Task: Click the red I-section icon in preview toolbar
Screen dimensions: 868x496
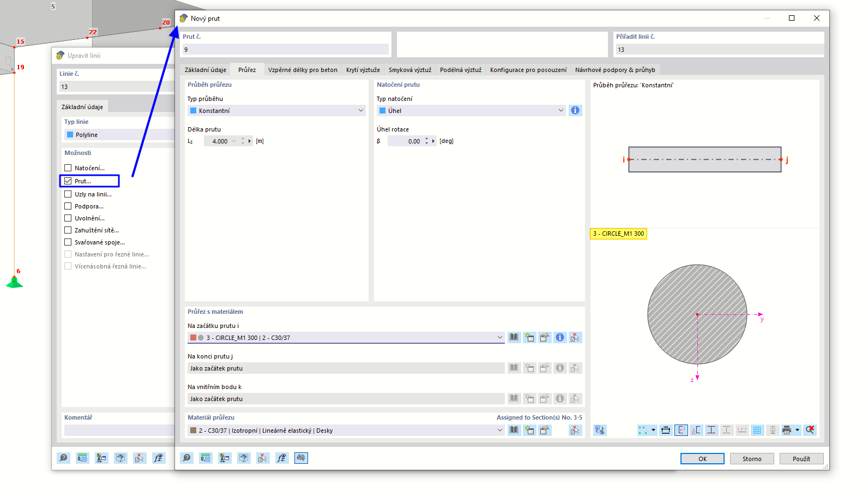Action: point(712,430)
